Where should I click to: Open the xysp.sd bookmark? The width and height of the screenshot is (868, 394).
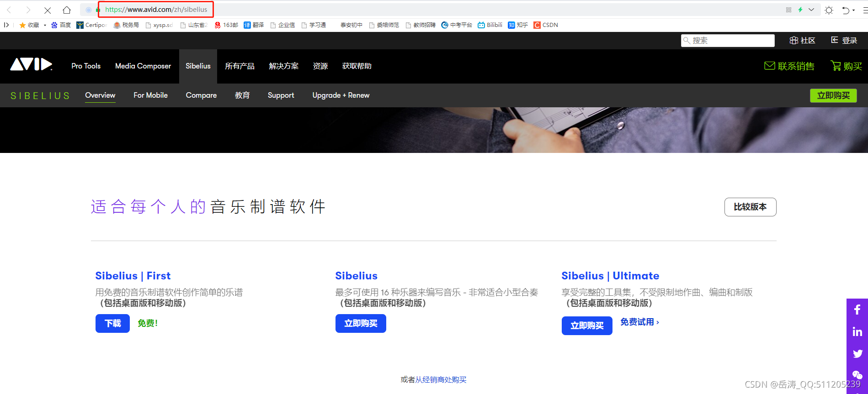[159, 25]
